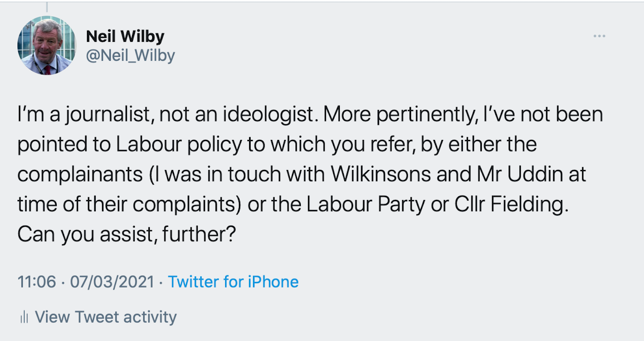Viewport: 644px width, 341px height.
Task: Click the tweet analytics bar-chart icon
Action: (x=23, y=318)
